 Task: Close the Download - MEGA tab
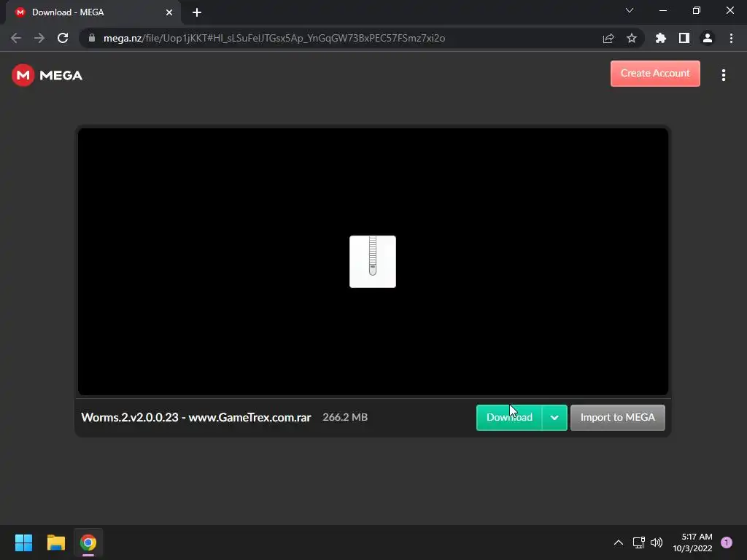[169, 12]
